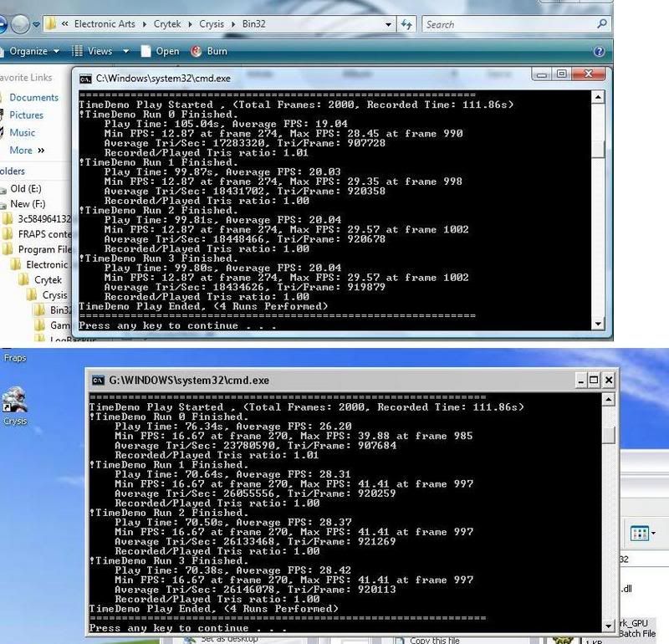This screenshot has height=644, width=669.
Task: Click scroll up arrow in lower cmd window
Action: pos(609,400)
